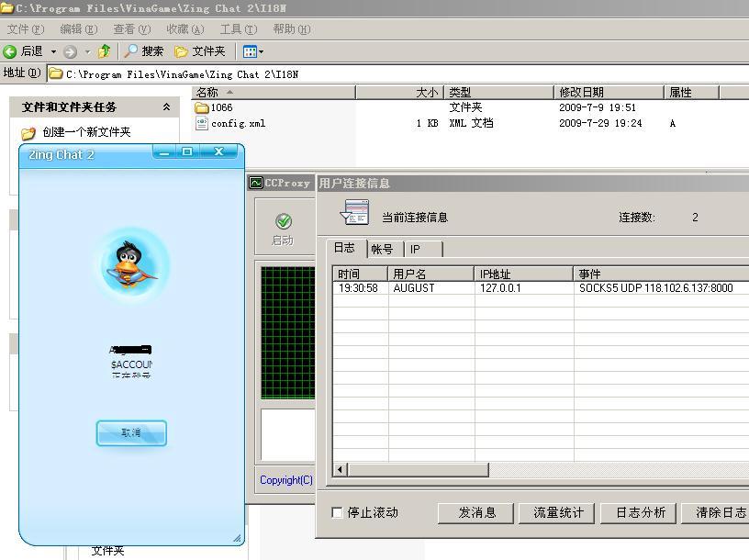The image size is (749, 560).
Task: Switch to the 日志 tab
Action: pos(344,248)
